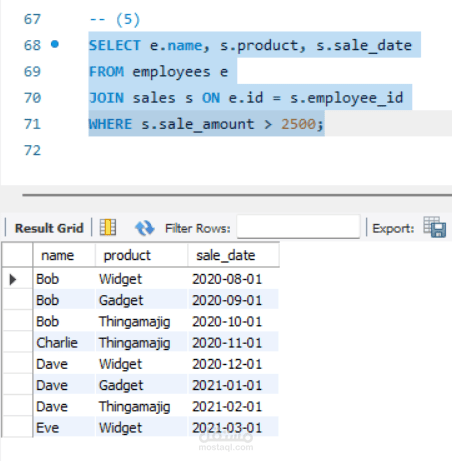
Task: Select the cell 'Bob' with Widget
Action: [64, 279]
